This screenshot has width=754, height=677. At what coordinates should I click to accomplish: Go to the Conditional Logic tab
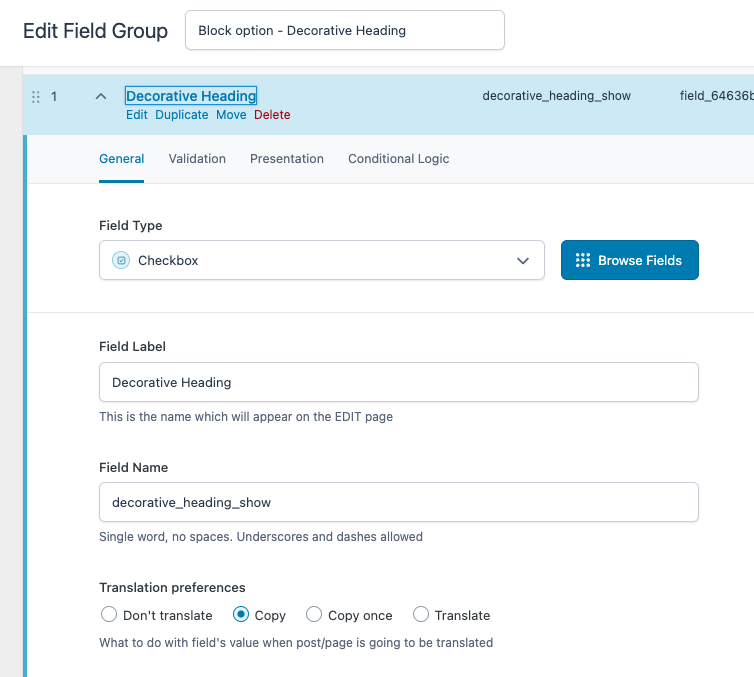pos(399,159)
